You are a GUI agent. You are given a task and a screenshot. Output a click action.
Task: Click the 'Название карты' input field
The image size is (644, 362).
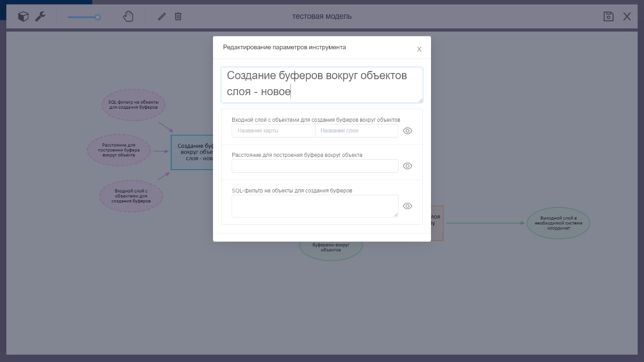point(273,131)
